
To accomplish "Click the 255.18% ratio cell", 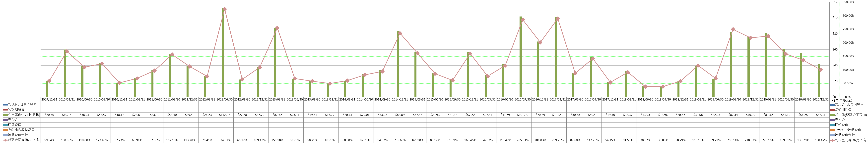I will pos(277,140).
